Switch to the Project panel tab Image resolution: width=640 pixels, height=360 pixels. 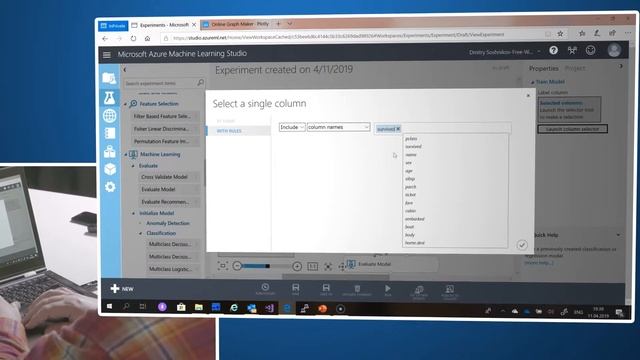575,68
